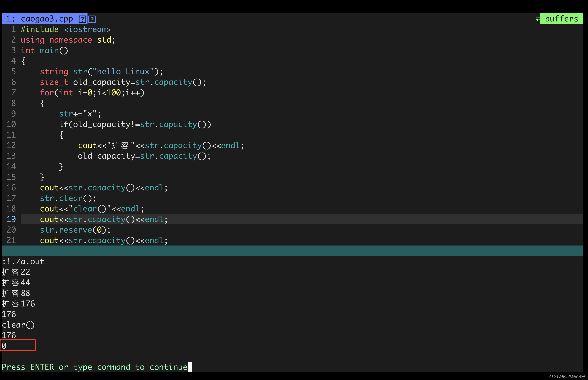The width and height of the screenshot is (588, 380).
Task: Click highlighted line 19 cout statement
Action: tap(104, 219)
